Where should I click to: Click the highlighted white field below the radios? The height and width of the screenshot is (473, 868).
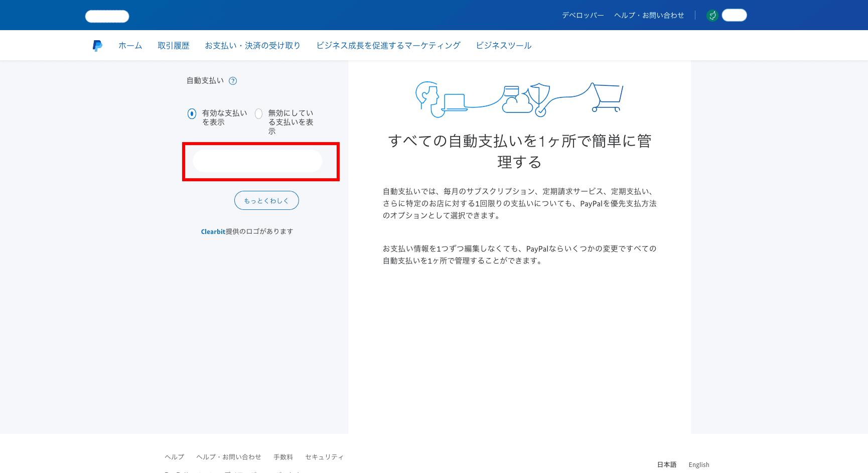tap(257, 161)
